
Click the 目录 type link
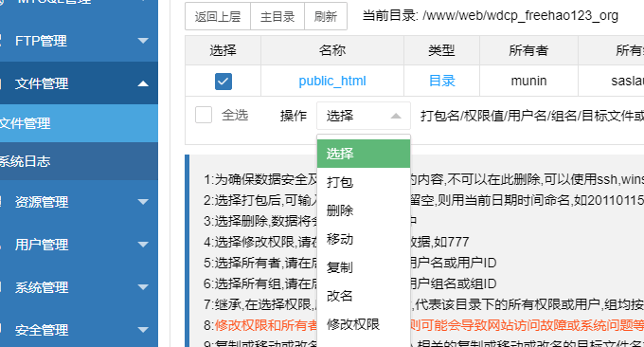(442, 81)
